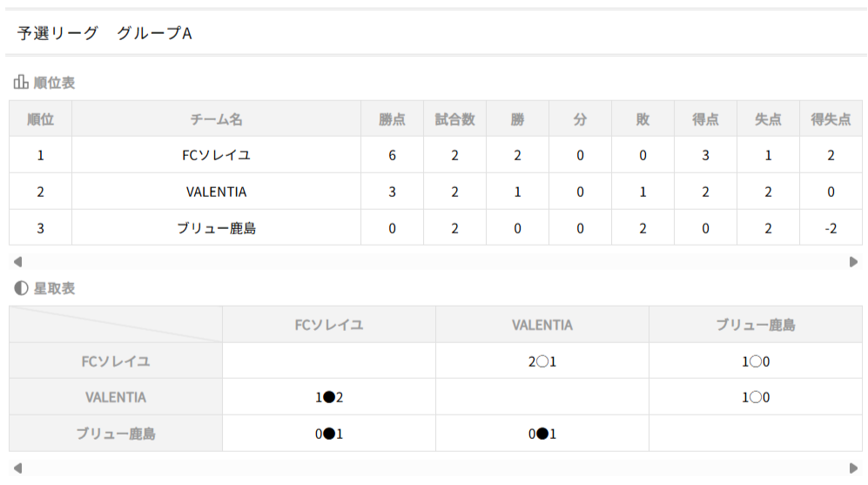The image size is (868, 485).
Task: Click the チーム名 column header
Action: pos(216,119)
